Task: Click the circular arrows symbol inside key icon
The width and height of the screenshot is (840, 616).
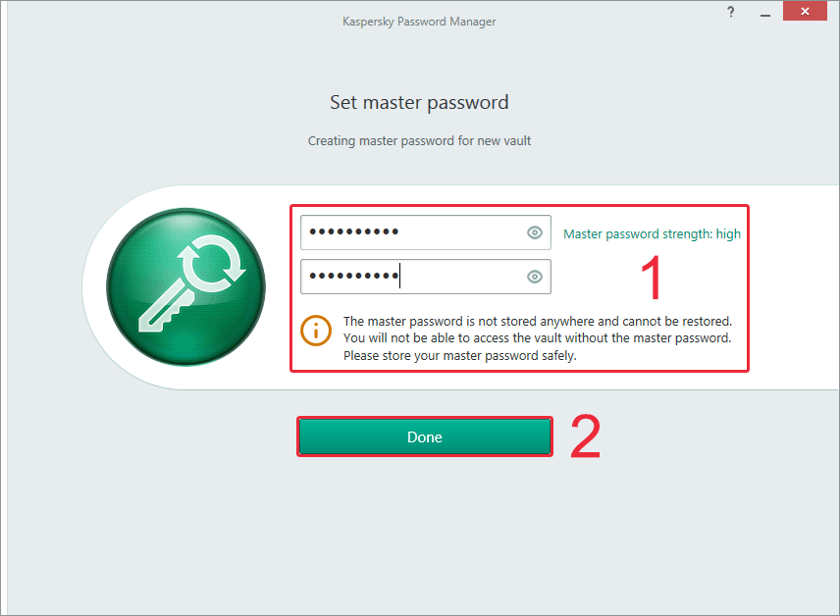Action: [212, 263]
